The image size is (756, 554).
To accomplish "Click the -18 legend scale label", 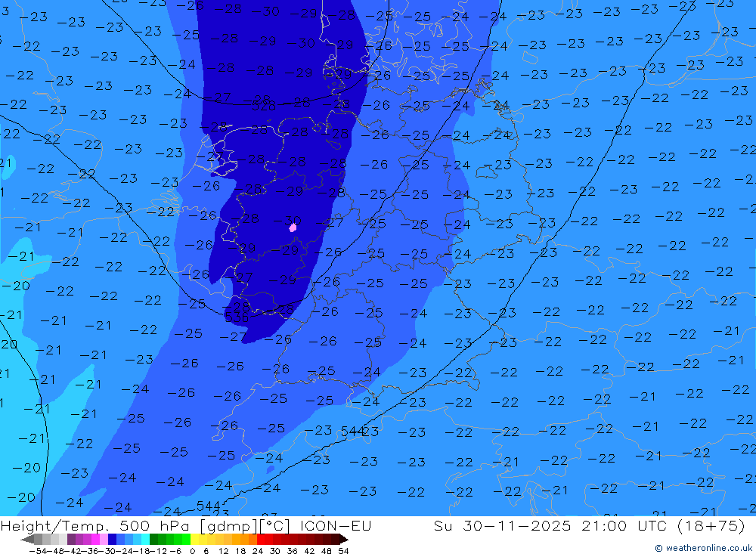I will coord(142,551).
